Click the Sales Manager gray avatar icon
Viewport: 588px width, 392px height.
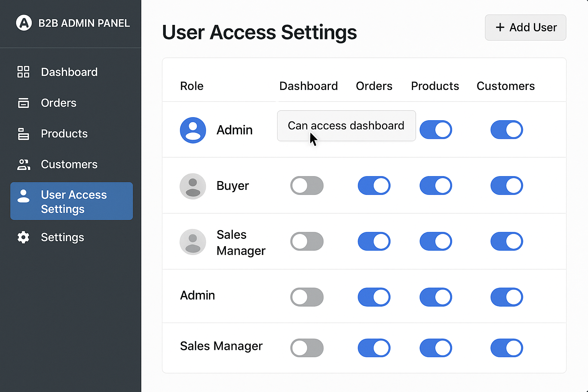point(193,242)
